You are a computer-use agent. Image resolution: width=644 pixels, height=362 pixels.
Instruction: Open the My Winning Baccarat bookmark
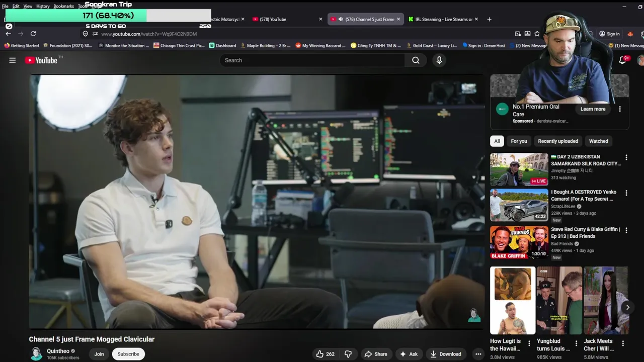(x=320, y=45)
